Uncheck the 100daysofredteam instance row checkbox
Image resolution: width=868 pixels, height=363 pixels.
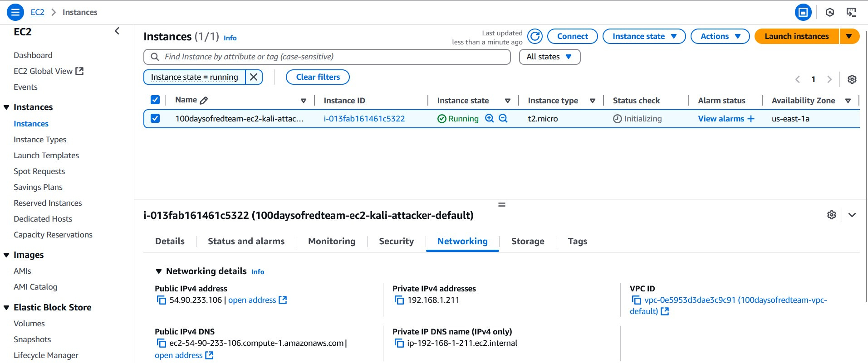(x=155, y=118)
